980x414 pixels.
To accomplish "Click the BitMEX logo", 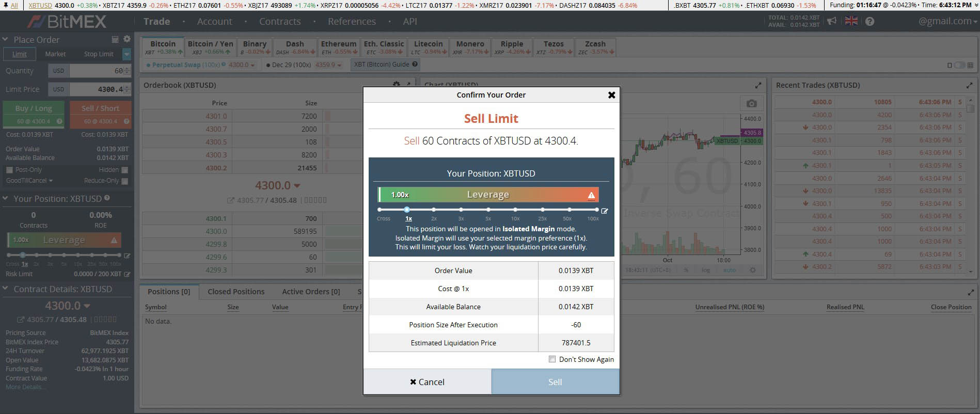I will point(67,22).
